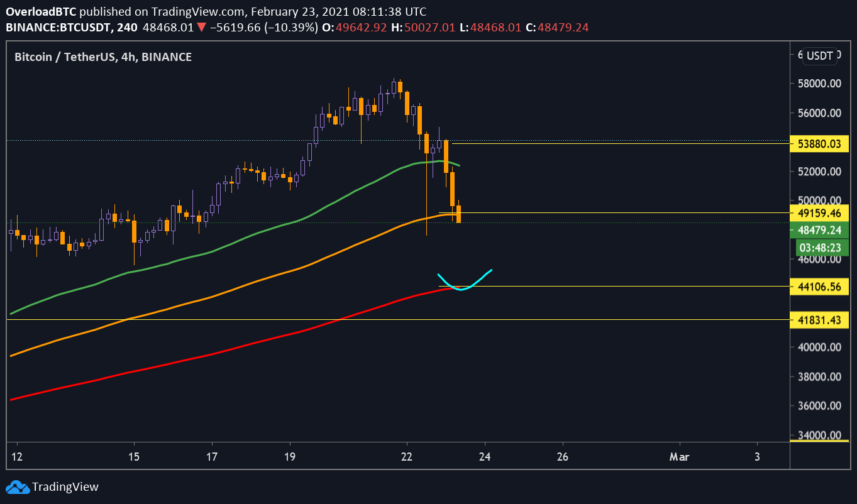
Task: Click the Bitcoin / TetherUS, 4h, BINANCE title
Action: 103,57
